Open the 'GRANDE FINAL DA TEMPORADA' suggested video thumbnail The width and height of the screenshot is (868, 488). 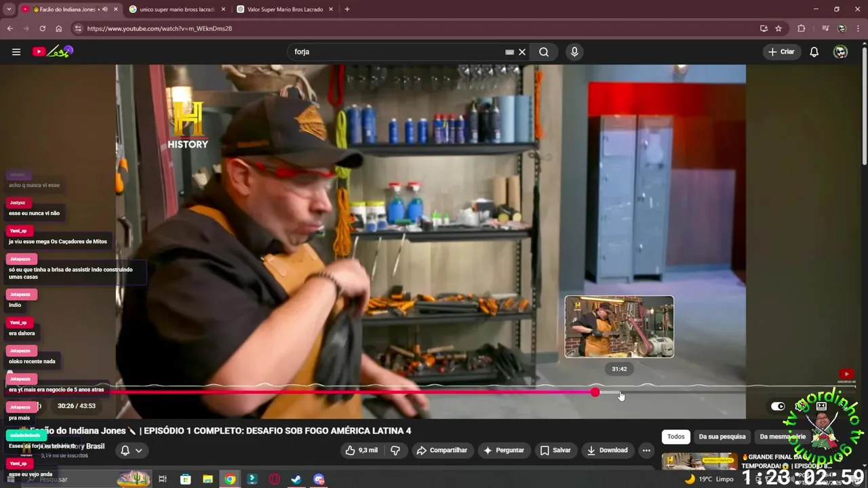point(699,461)
